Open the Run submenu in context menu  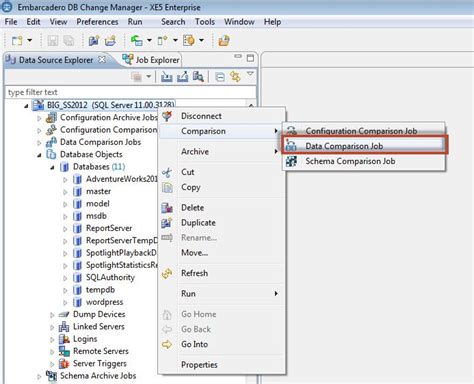tap(221, 294)
